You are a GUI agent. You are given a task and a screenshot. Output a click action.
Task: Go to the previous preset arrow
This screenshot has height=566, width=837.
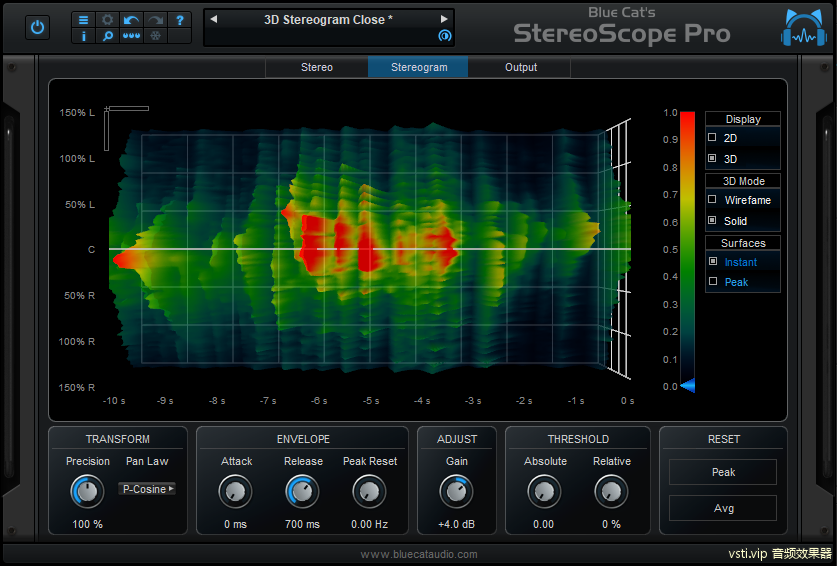point(214,19)
